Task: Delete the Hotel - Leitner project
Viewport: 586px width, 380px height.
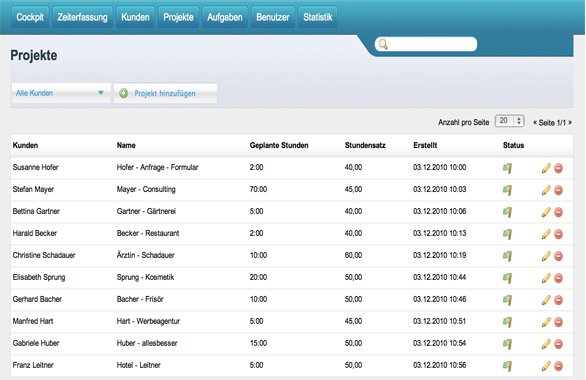Action: tap(558, 366)
